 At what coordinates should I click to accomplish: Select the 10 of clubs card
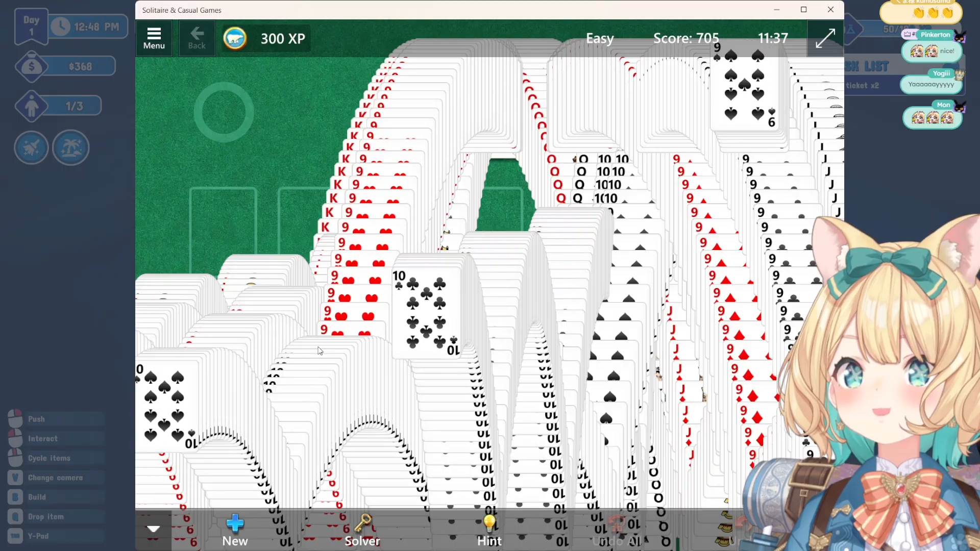pyautogui.click(x=426, y=312)
